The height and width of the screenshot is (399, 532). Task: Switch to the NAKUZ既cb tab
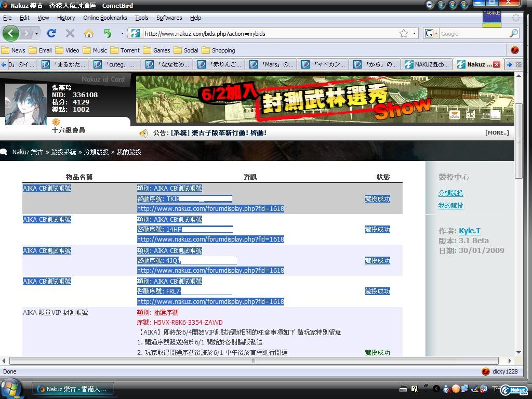pos(427,64)
